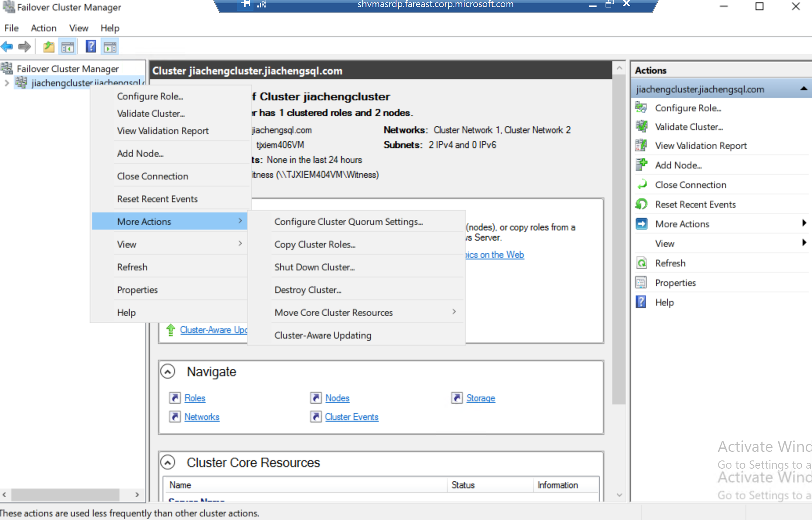
Task: Open the Nodes navigation link
Action: pyautogui.click(x=337, y=398)
